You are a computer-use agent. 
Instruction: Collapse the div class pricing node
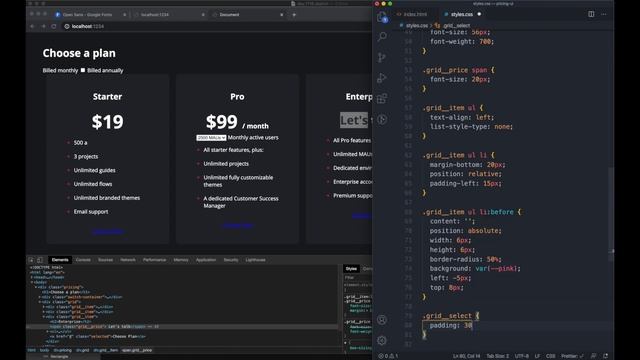(x=36, y=287)
